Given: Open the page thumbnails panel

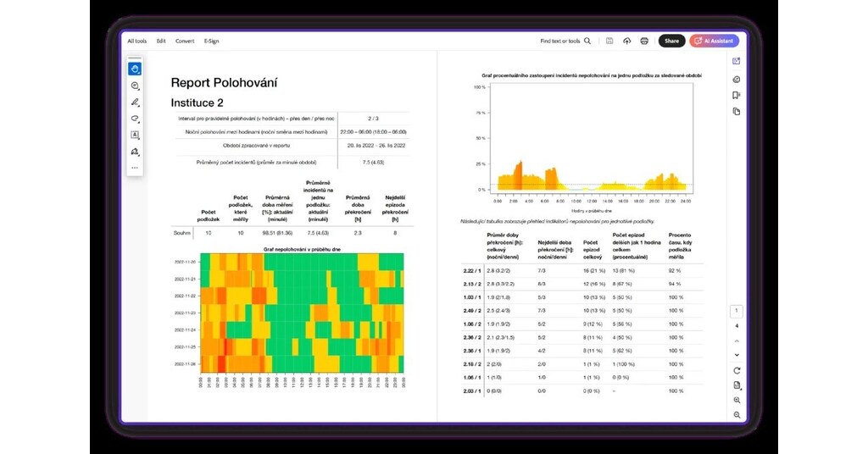Looking at the screenshot, I should pyautogui.click(x=737, y=111).
